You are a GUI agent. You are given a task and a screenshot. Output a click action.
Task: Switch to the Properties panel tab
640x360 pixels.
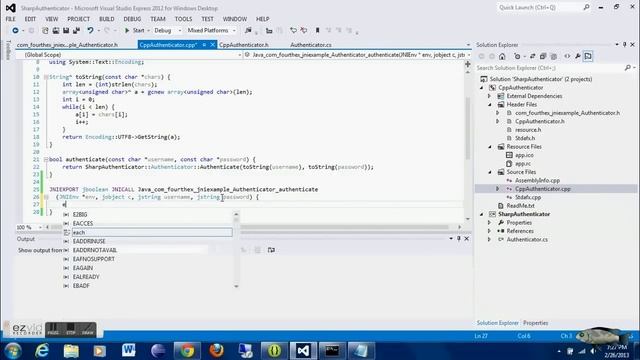tap(536, 323)
